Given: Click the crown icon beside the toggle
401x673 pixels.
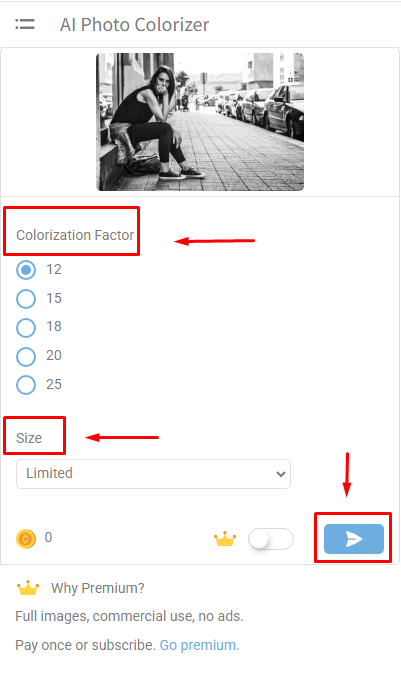Looking at the screenshot, I should point(225,538).
